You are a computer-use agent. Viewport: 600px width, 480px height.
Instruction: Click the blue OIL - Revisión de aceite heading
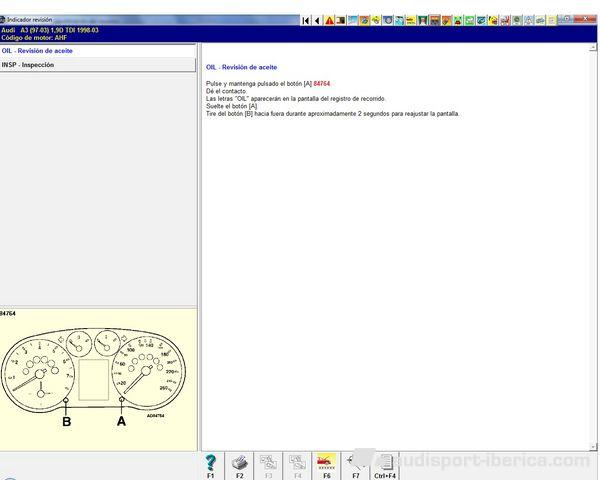point(241,67)
